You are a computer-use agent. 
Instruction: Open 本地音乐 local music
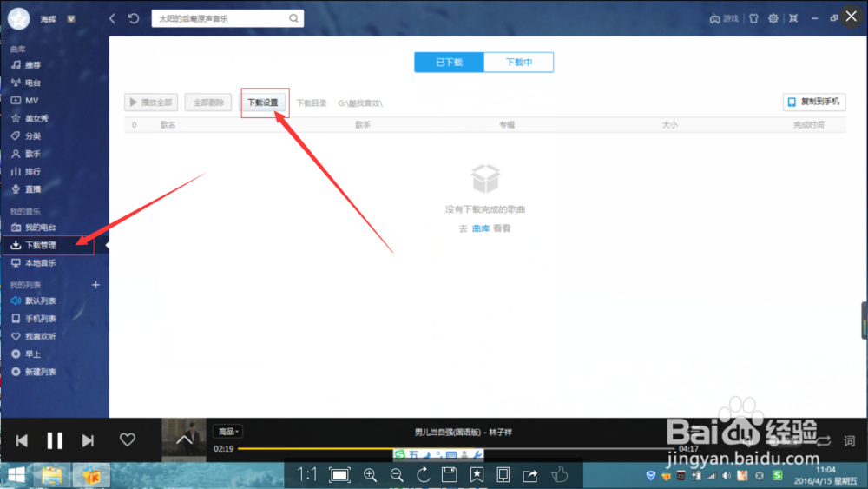(x=33, y=262)
